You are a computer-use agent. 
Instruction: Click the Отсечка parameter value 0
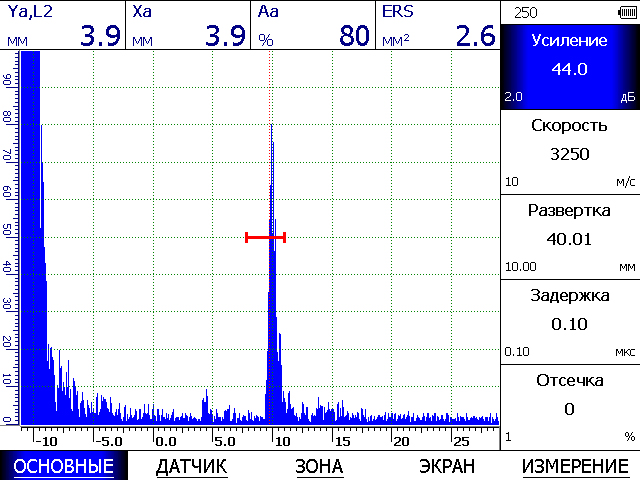[569, 408]
